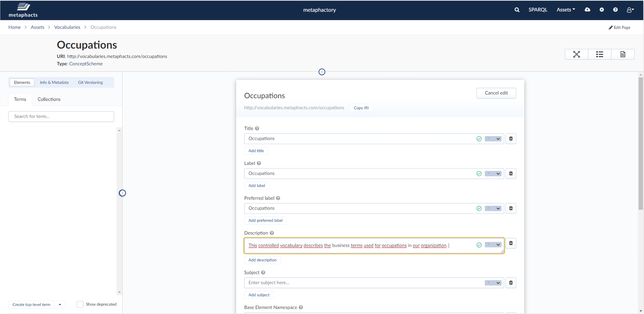Switch to graph diagram view icon
Viewport: 644px width, 314px height.
[577, 54]
